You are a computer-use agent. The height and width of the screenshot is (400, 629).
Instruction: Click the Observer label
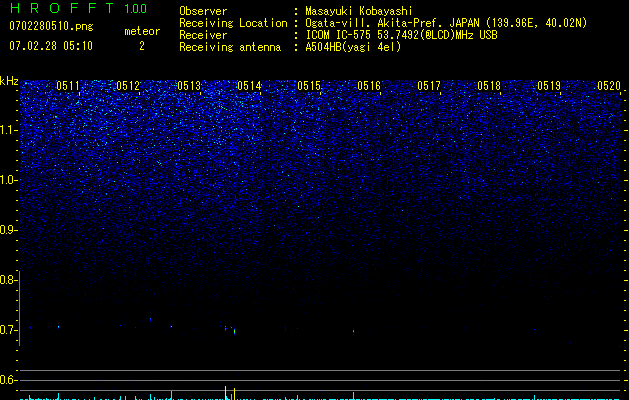(x=203, y=11)
